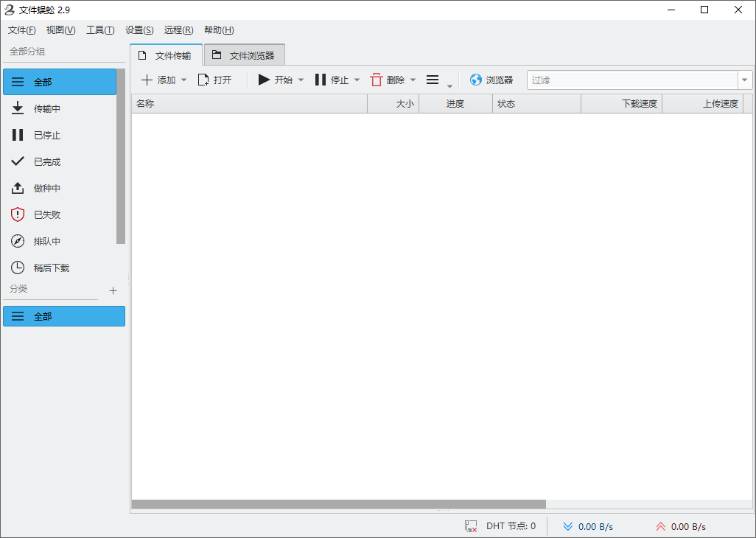
Task: Click the 文件蜈蚣 app logo in title bar
Action: (x=9, y=10)
